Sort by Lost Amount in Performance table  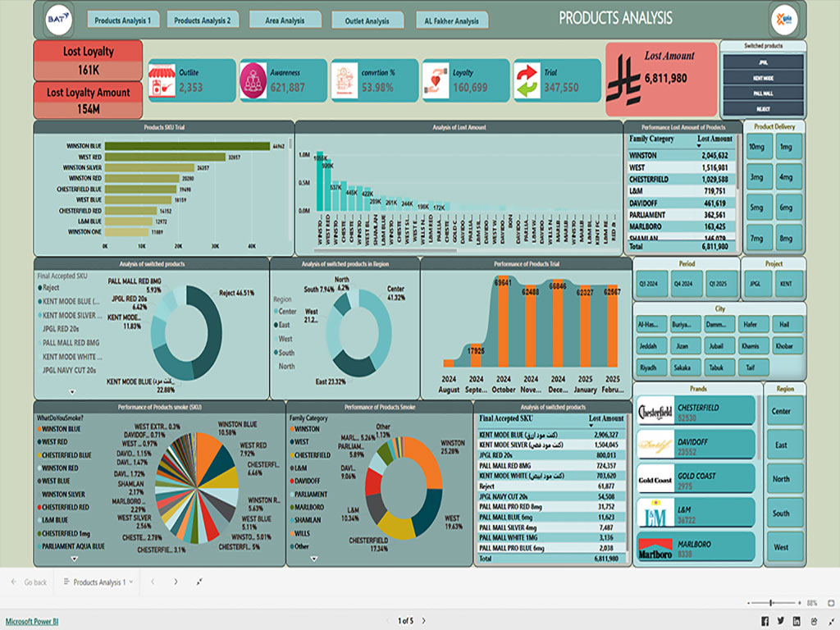(x=714, y=139)
